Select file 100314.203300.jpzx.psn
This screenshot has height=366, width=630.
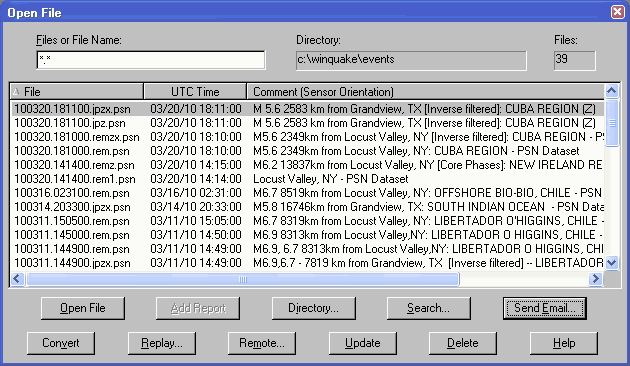coord(72,207)
